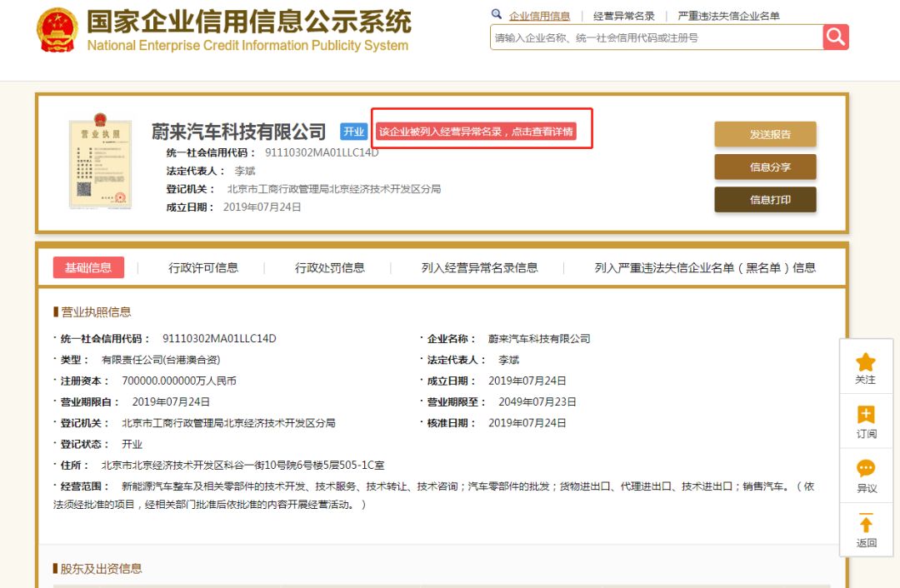Click the registration authority in the header card
The width and height of the screenshot is (900, 588).
334,189
